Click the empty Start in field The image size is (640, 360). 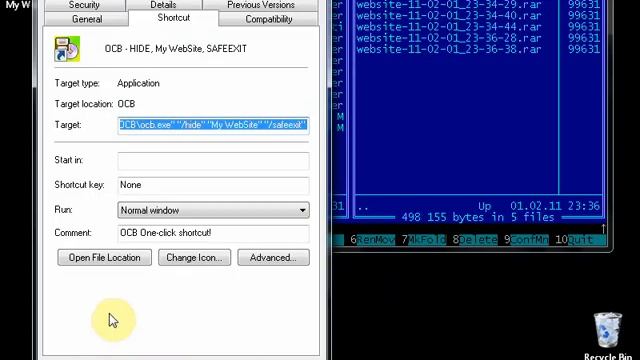[213, 161]
